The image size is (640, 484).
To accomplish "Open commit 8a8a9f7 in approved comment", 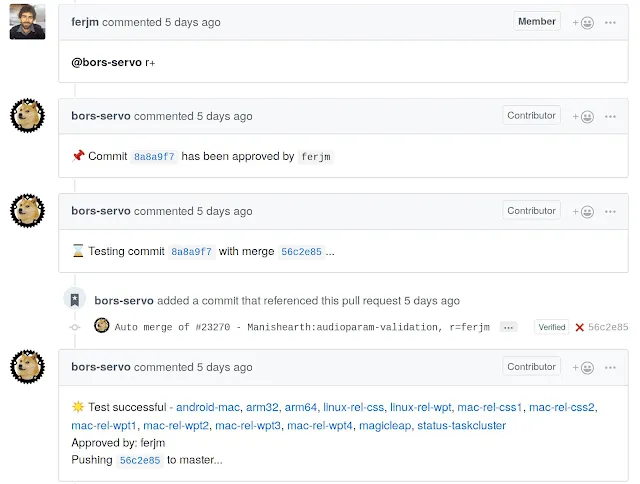I will tap(155, 157).
